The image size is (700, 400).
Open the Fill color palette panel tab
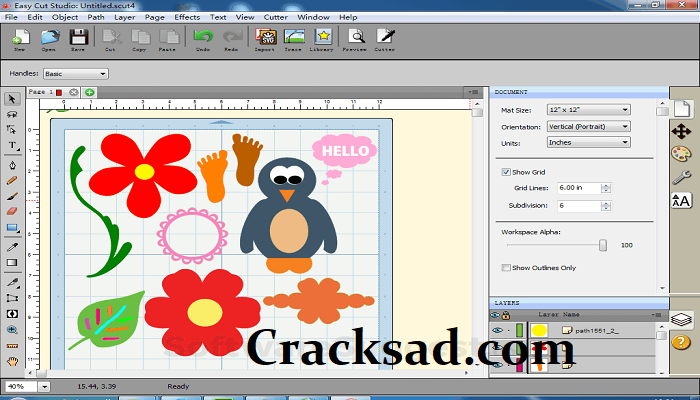[682, 154]
